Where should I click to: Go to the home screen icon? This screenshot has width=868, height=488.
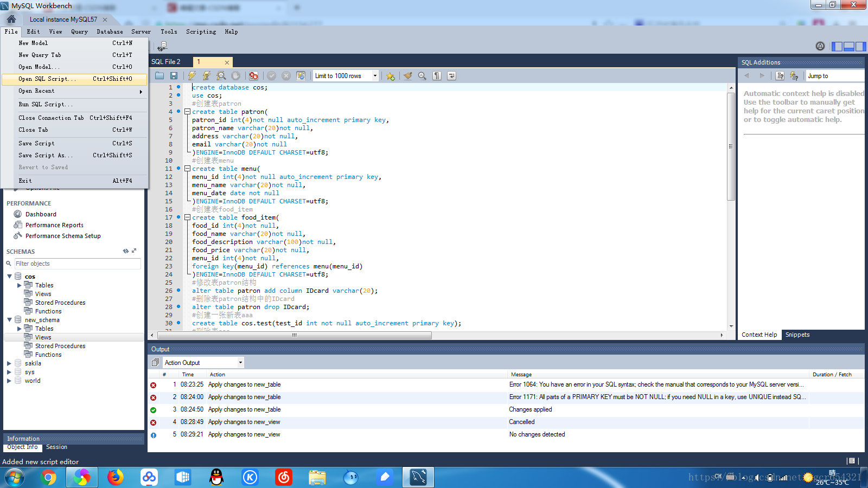pos(11,19)
